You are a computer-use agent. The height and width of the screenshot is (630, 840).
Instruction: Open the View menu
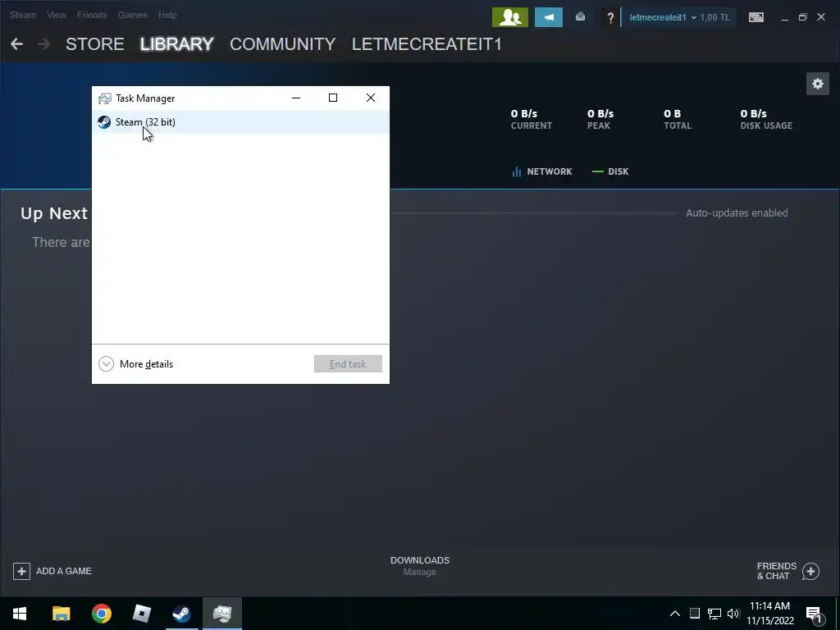point(57,15)
